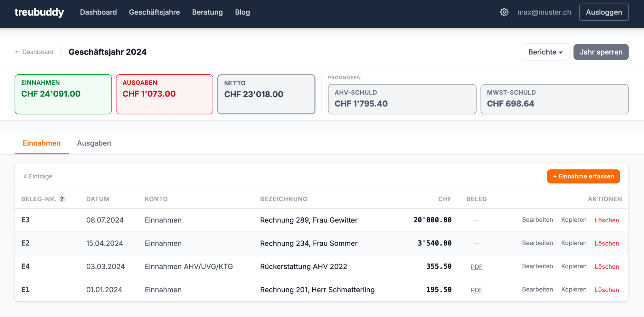
Task: Click the Netto CHF 23'018.00 card
Action: [266, 94]
